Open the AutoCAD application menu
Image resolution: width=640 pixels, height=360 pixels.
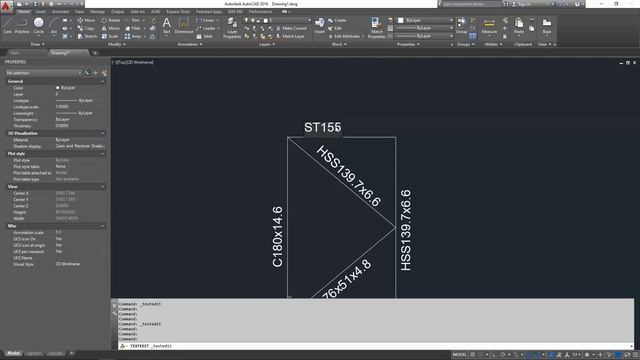tap(6, 7)
